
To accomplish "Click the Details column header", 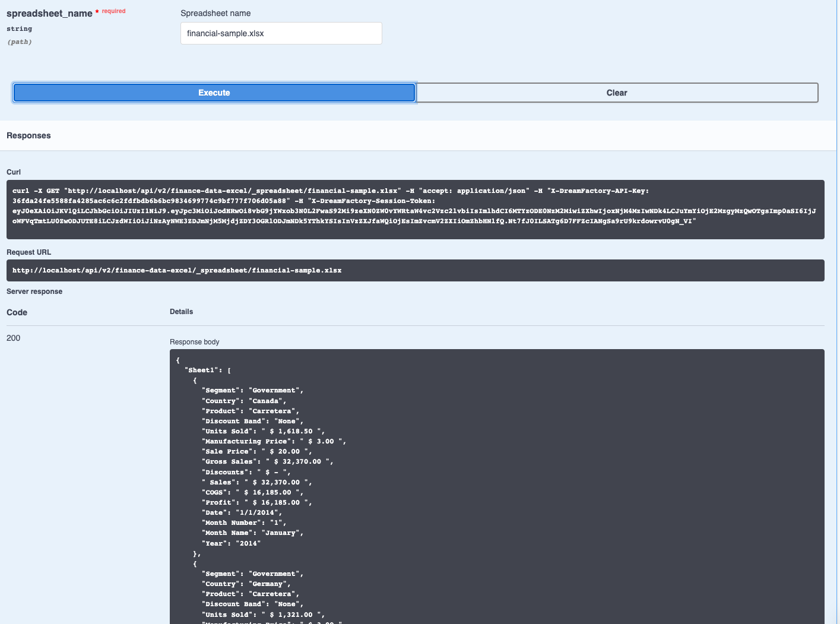I will coord(181,311).
